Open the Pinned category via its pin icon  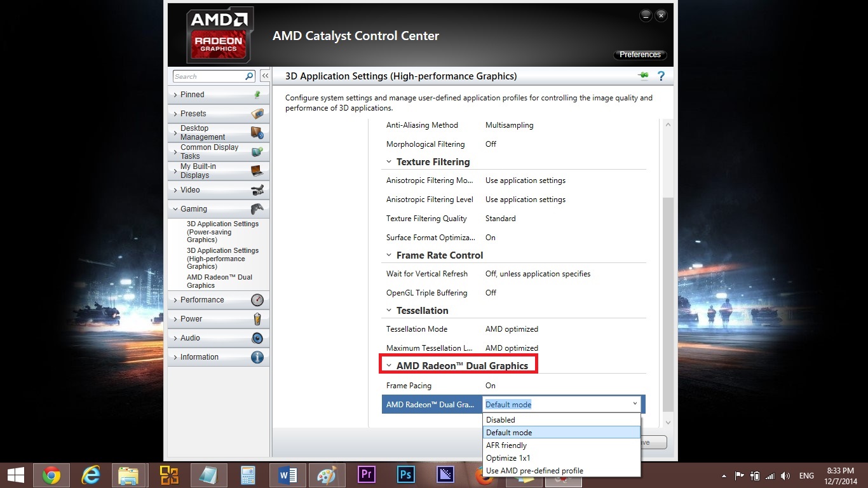tap(257, 95)
